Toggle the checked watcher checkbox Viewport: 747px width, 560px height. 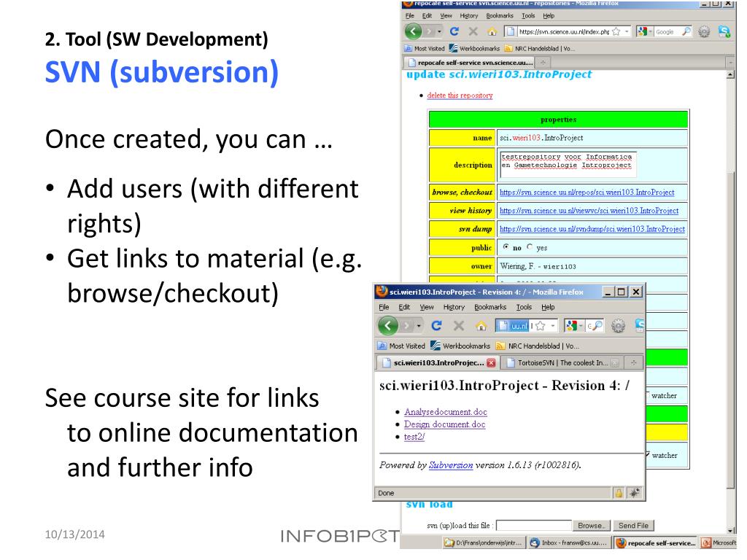click(x=648, y=455)
